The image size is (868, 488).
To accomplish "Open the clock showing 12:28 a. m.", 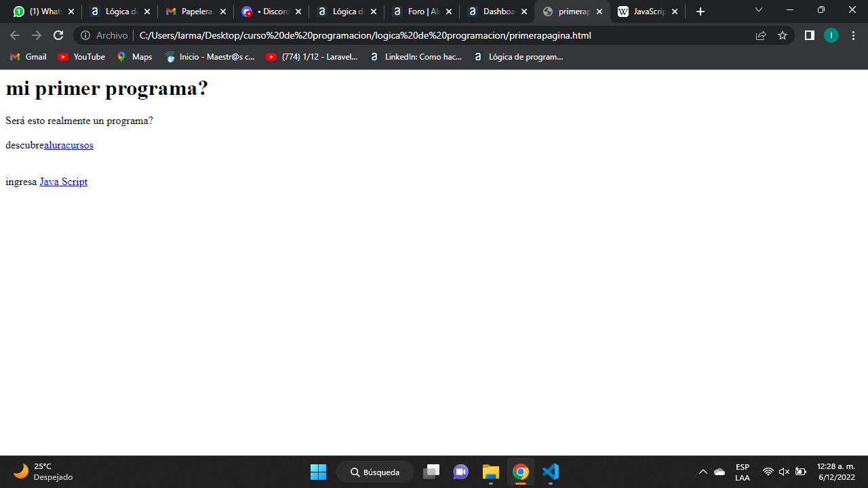I will (x=836, y=472).
